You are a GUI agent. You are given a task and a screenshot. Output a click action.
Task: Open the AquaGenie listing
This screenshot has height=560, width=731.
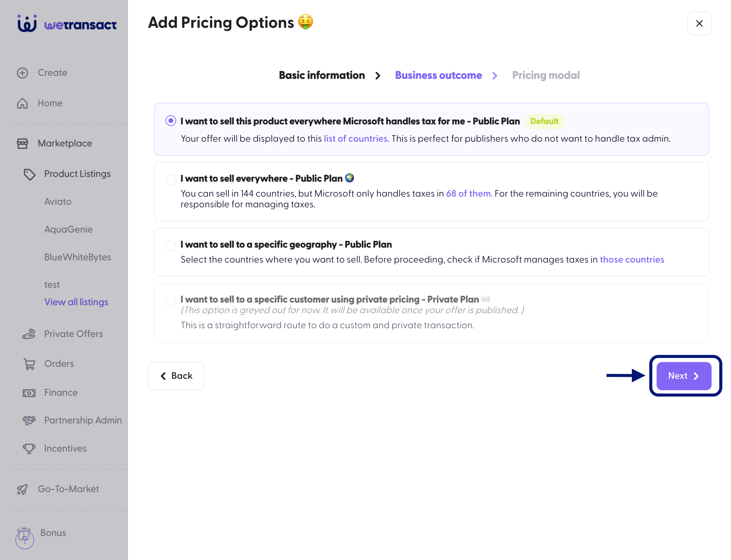68,229
